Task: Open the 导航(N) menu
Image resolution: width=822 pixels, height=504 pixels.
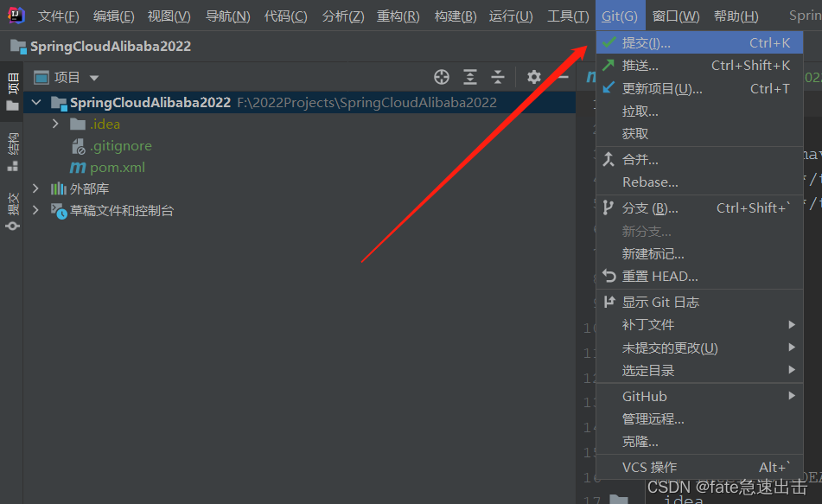Action: 227,16
